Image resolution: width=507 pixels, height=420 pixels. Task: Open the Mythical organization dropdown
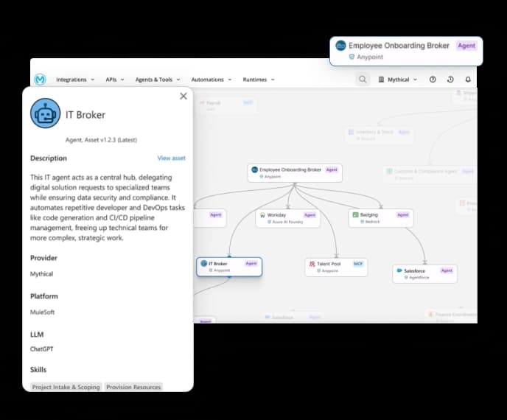click(398, 80)
